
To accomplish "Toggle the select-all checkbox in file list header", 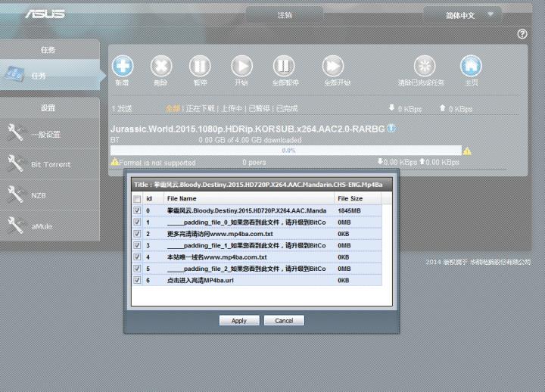I will (x=136, y=198).
